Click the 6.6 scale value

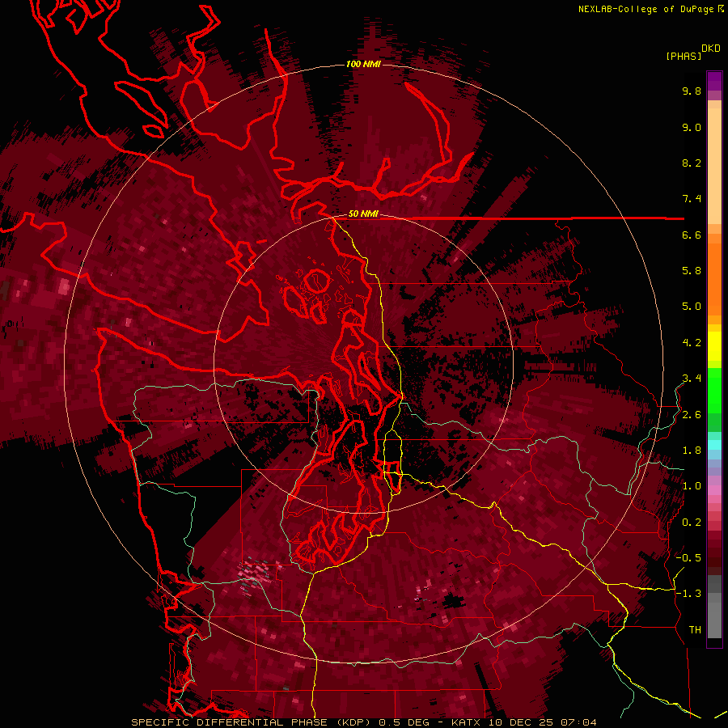(x=692, y=235)
